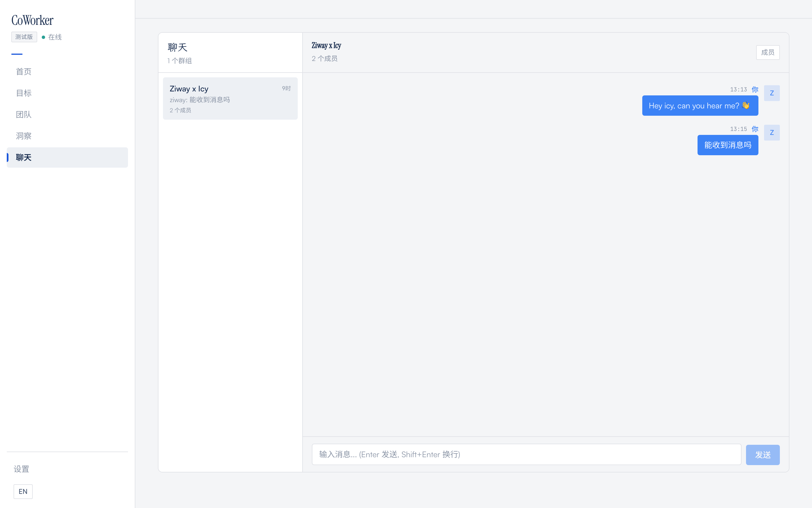Click the Z avatar beside the 13:13 message
The height and width of the screenshot is (508, 812).
(772, 93)
